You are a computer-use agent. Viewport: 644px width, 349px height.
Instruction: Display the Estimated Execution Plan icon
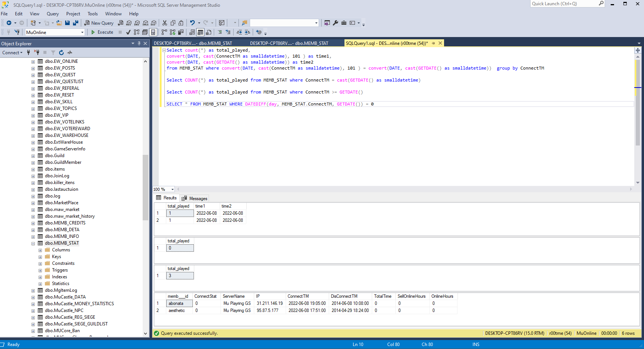coord(137,32)
